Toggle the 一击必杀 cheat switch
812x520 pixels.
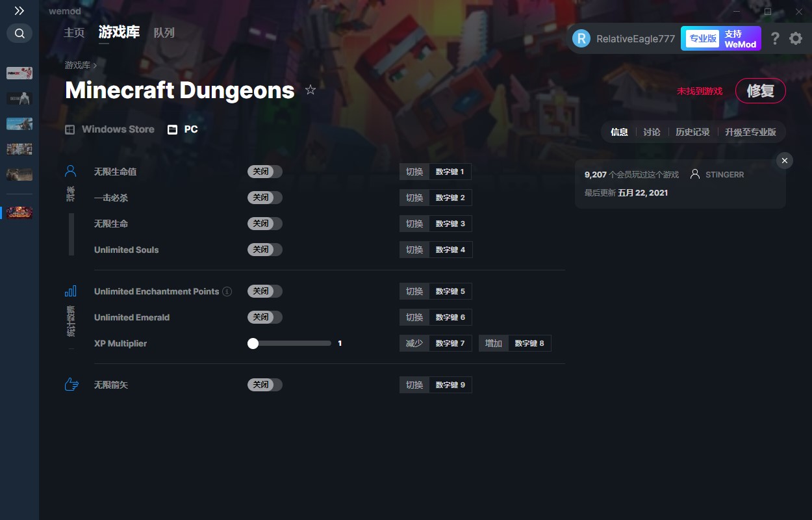click(265, 198)
